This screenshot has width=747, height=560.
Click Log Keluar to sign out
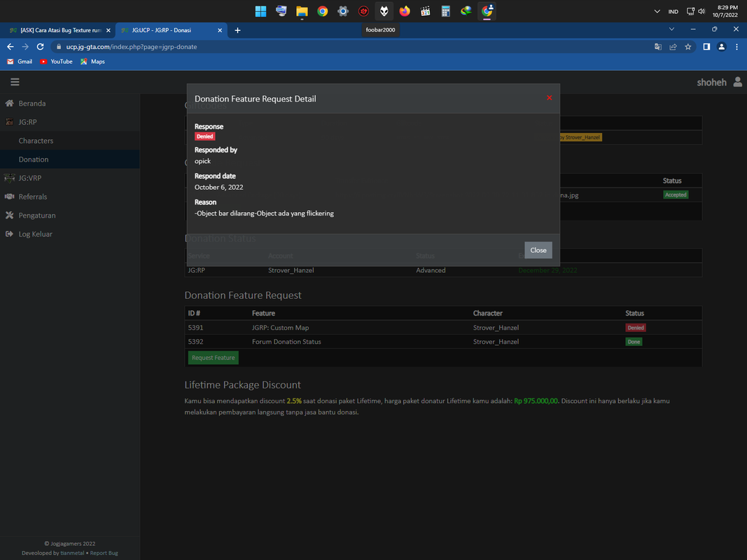[x=35, y=234]
